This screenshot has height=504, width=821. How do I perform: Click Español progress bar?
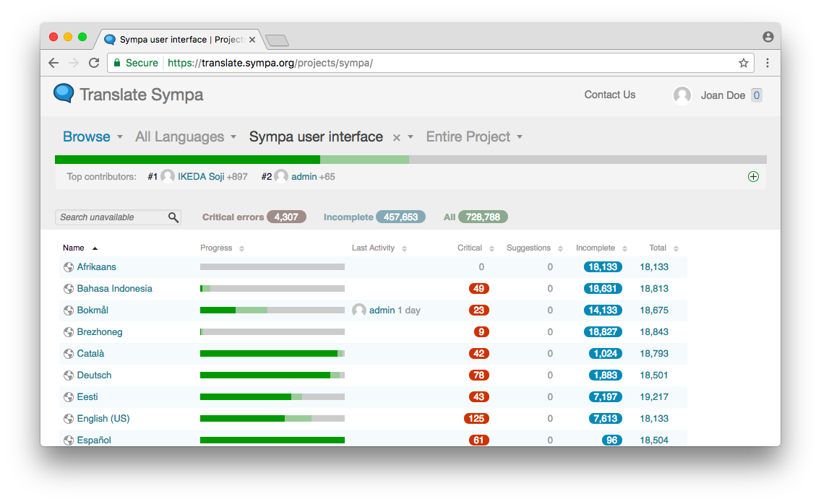point(272,440)
